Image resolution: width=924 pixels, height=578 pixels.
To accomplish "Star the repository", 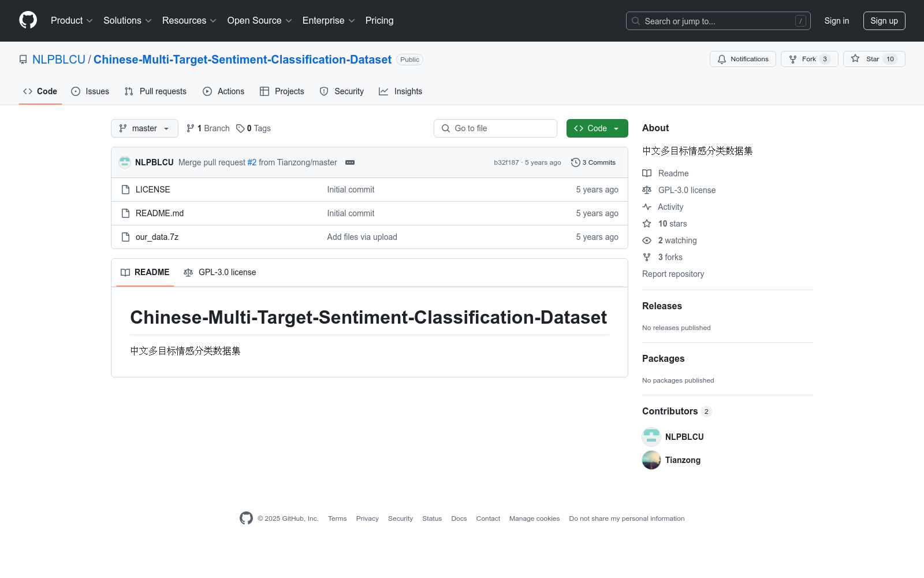I will coord(874,59).
